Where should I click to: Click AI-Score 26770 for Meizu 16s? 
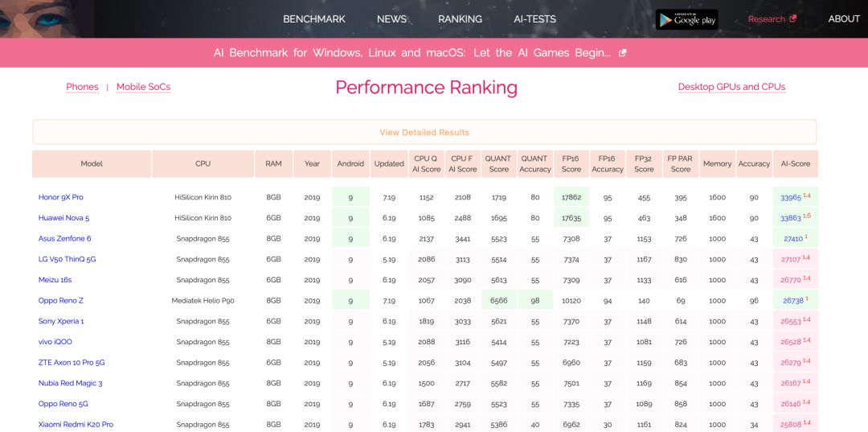[791, 280]
